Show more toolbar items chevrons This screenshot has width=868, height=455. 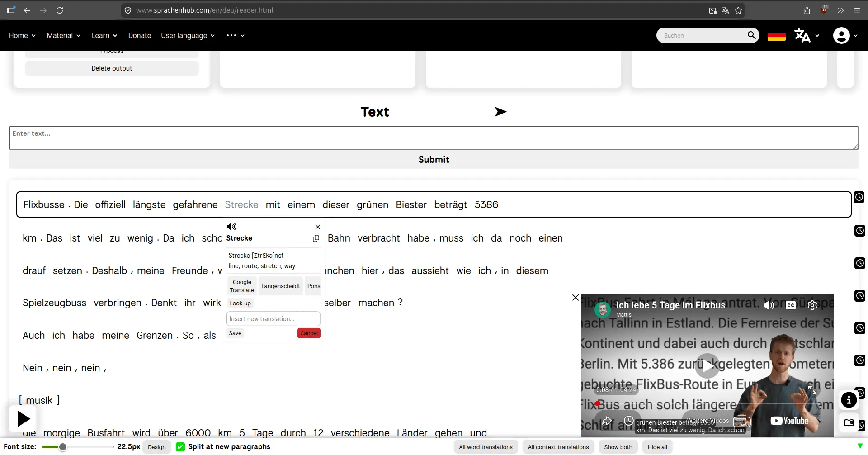[x=840, y=10]
